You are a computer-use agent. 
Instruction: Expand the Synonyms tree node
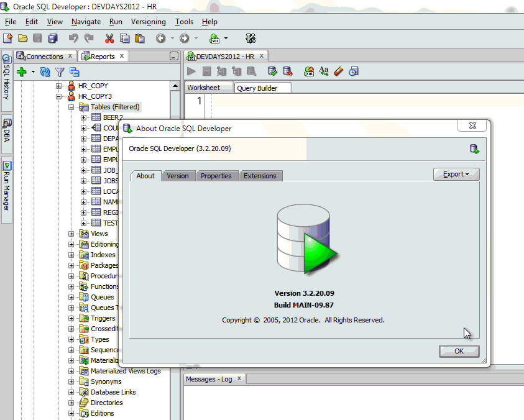pyautogui.click(x=71, y=381)
